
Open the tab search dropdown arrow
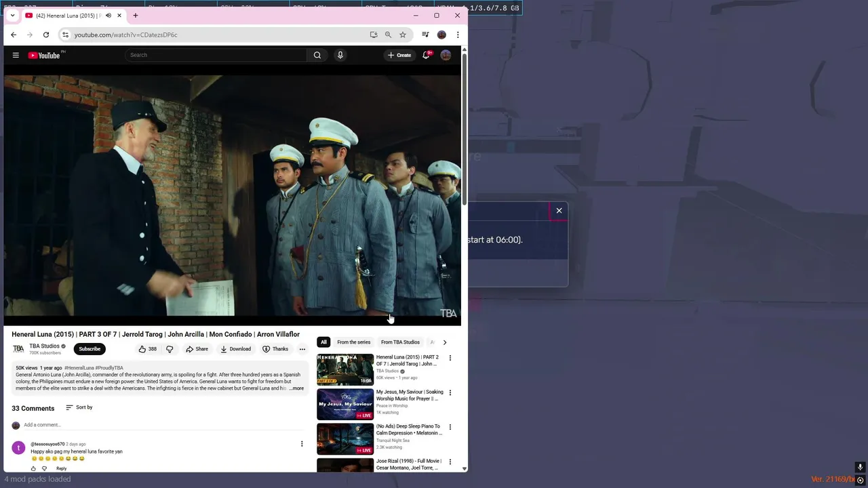12,16
